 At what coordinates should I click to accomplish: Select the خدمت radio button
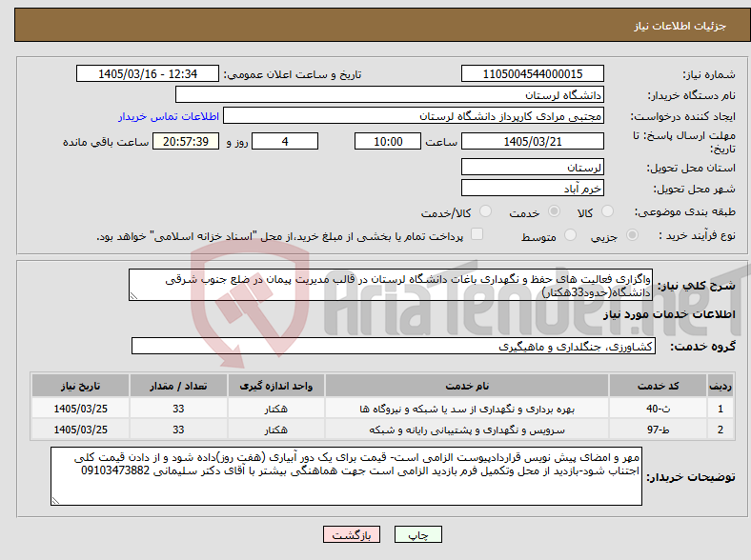click(x=554, y=211)
